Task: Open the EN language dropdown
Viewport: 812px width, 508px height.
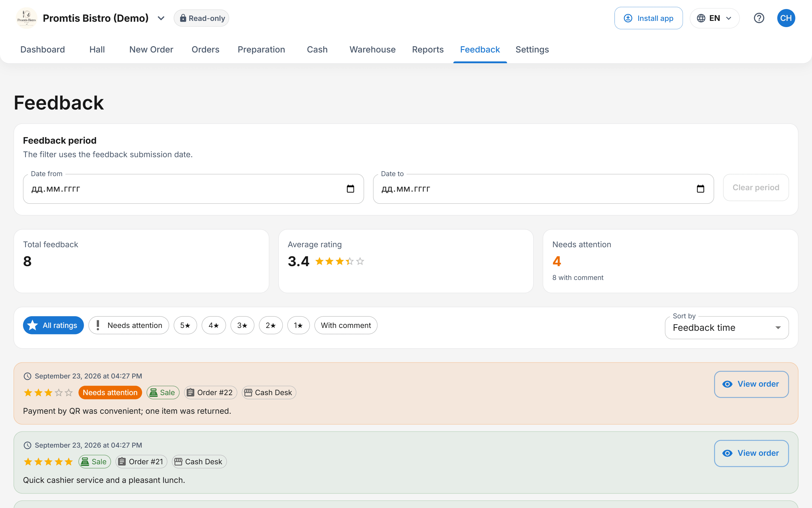Action: [714, 18]
